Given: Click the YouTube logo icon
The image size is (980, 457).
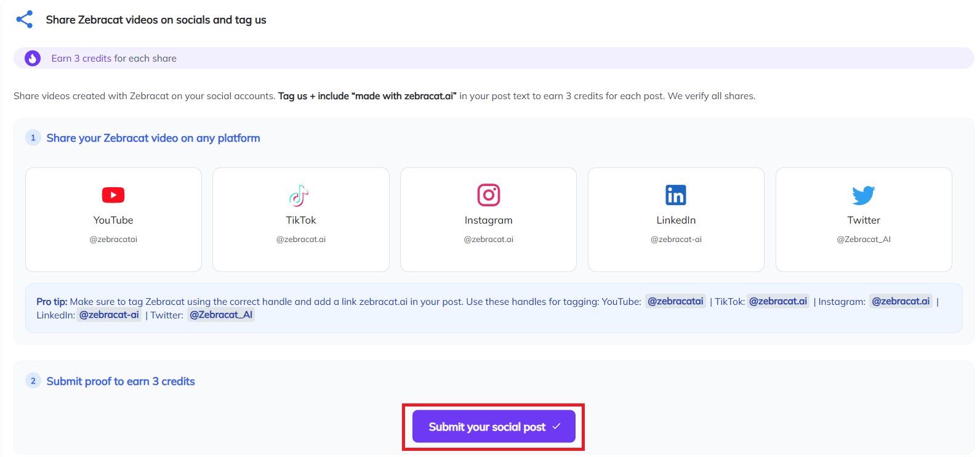Looking at the screenshot, I should click(113, 195).
